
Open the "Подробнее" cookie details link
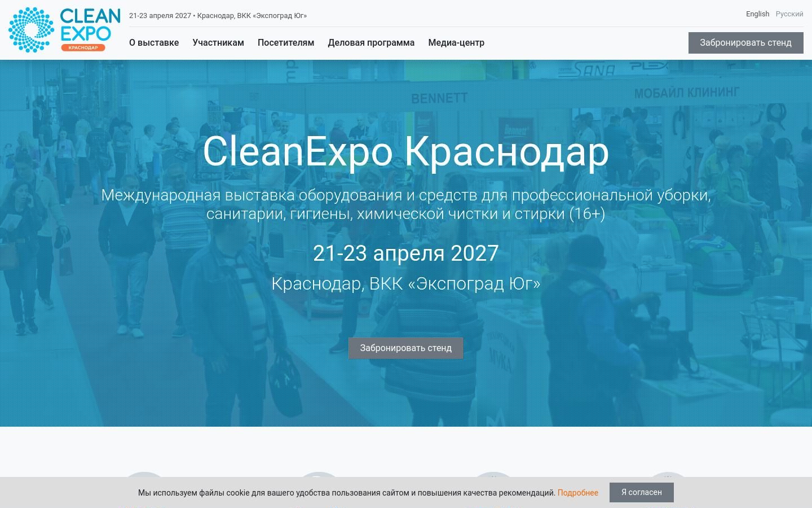[578, 493]
